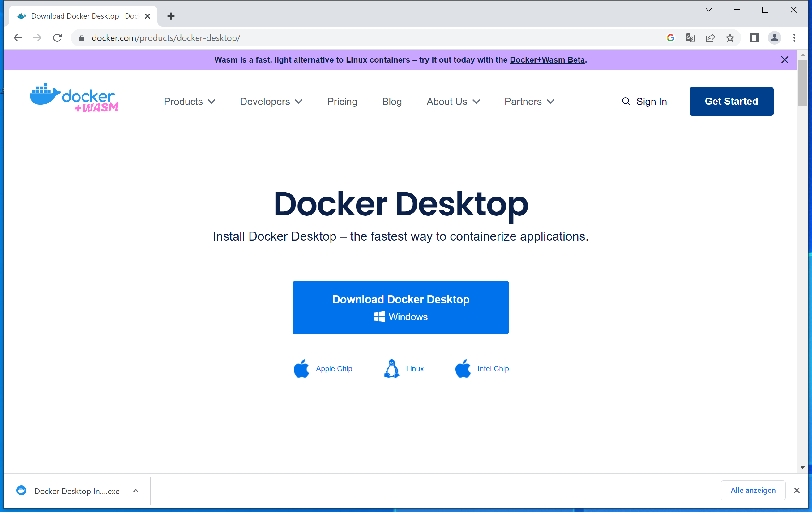Expand the About Us dropdown

tap(453, 102)
